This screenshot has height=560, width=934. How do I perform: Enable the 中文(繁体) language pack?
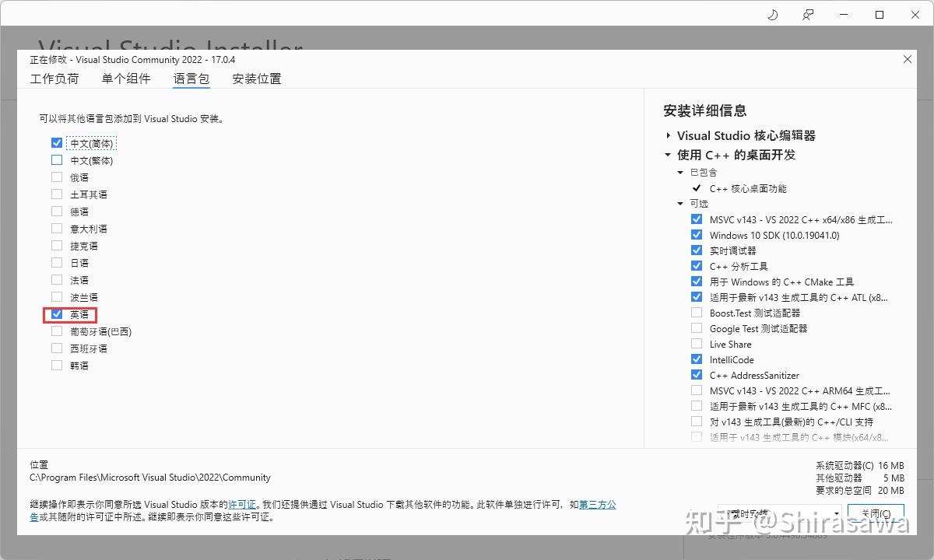click(57, 159)
